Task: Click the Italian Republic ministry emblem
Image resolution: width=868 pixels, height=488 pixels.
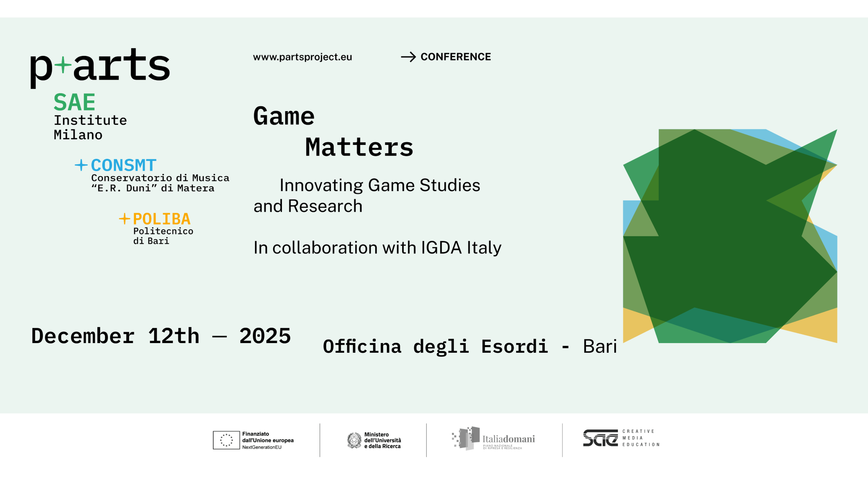Action: click(x=354, y=441)
